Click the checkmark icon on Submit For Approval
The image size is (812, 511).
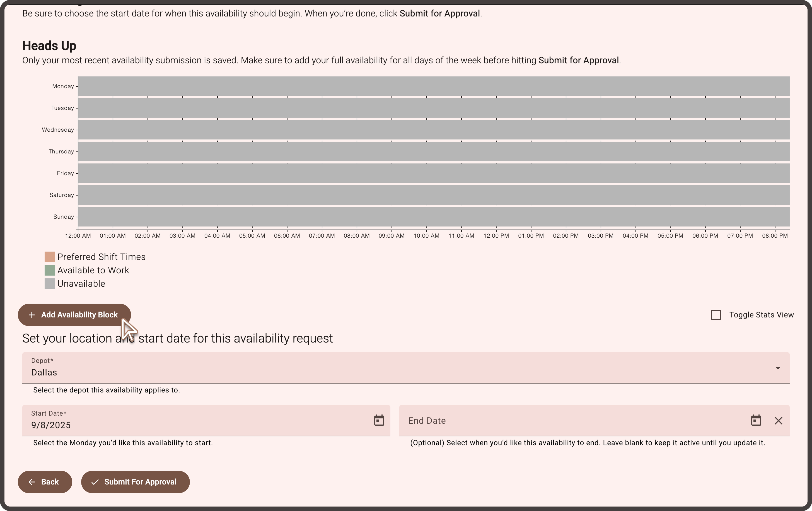coord(95,482)
